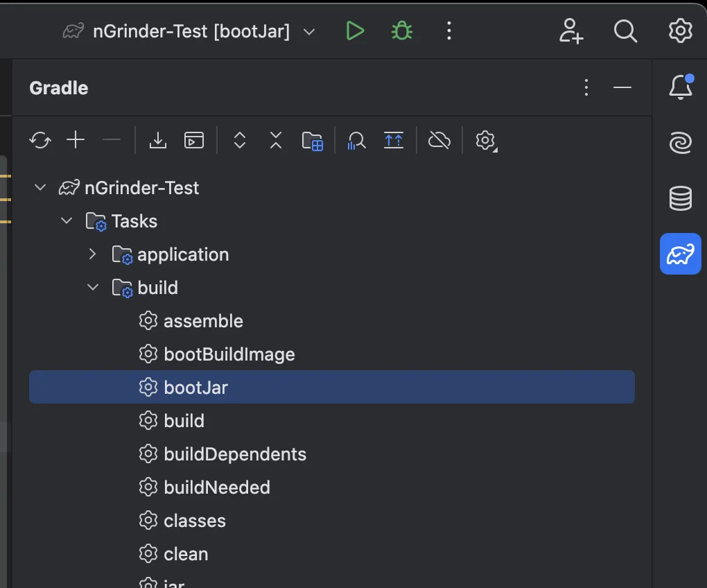Open AI Assistant spiral tool window
The width and height of the screenshot is (707, 588).
pos(681,143)
